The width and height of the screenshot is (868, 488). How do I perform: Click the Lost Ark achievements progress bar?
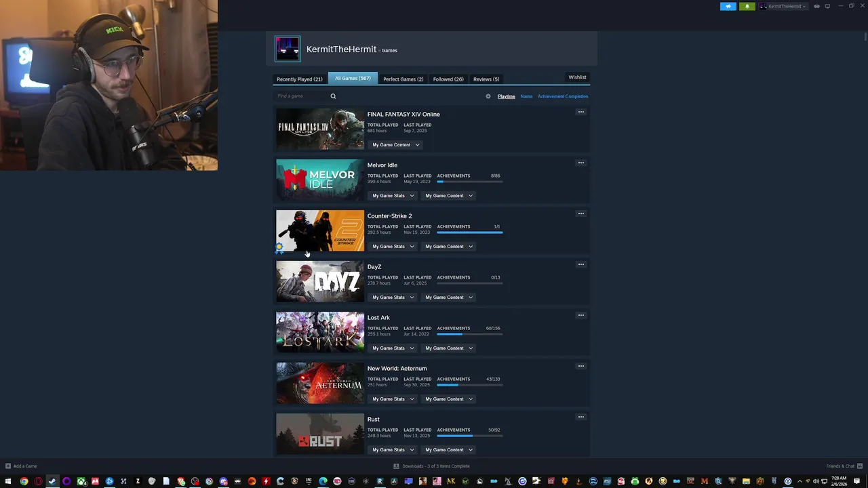470,334
